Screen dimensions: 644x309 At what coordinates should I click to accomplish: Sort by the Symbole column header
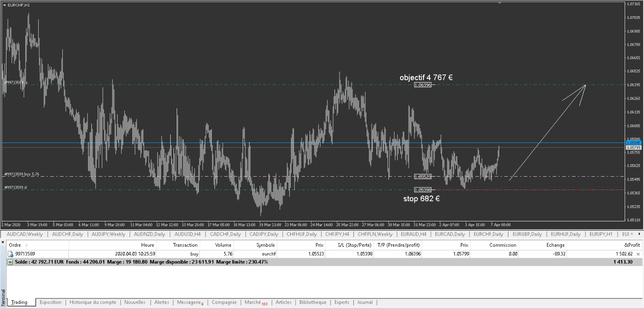click(x=255, y=245)
